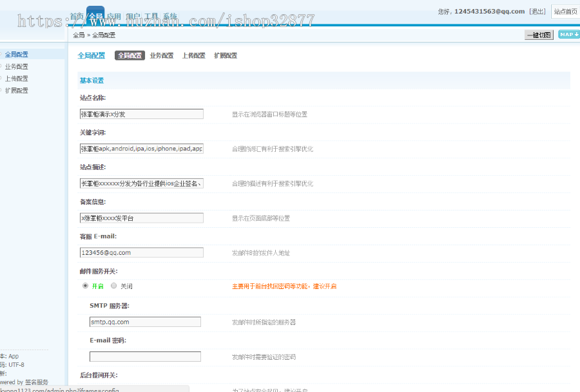Open the MAP dropdown button
The height and width of the screenshot is (392, 580).
point(569,34)
